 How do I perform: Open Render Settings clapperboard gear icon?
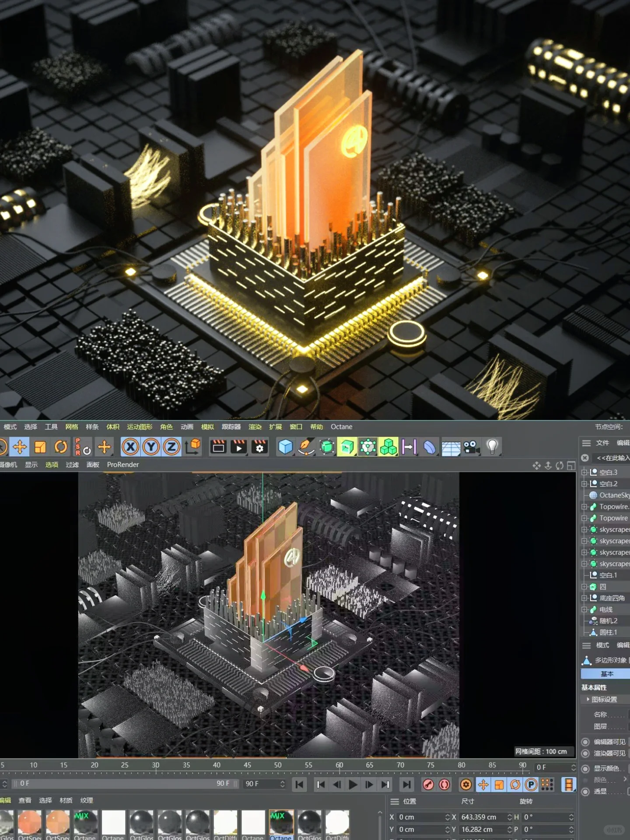259,447
